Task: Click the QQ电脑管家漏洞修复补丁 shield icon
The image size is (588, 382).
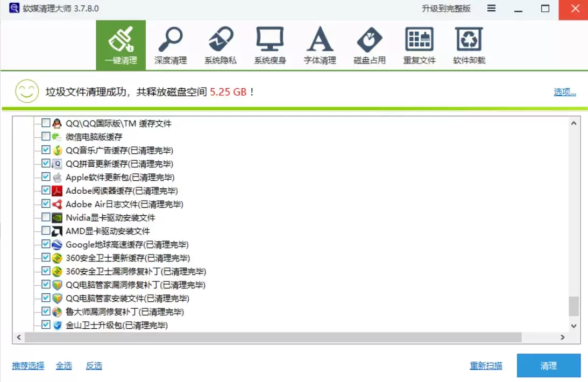Action: [57, 285]
